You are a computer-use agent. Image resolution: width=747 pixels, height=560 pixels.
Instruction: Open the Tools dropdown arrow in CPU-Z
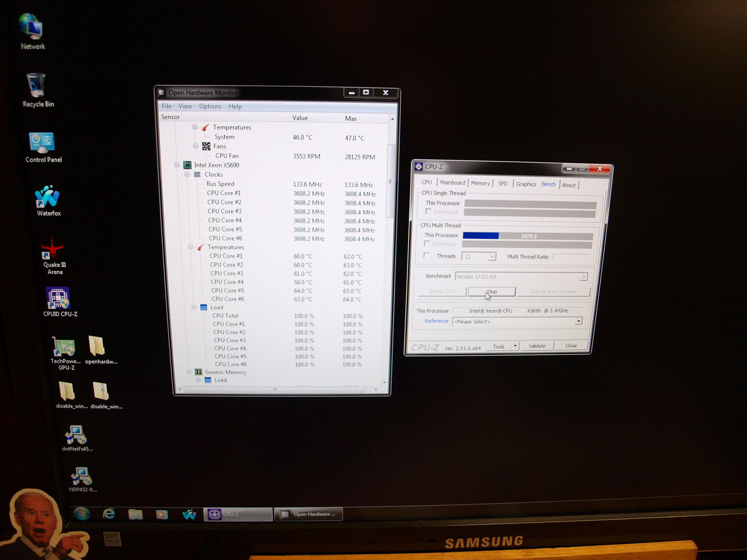click(x=515, y=346)
